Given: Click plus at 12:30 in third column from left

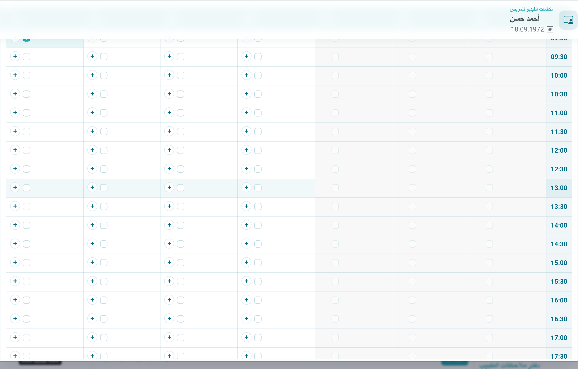Looking at the screenshot, I should [x=169, y=169].
